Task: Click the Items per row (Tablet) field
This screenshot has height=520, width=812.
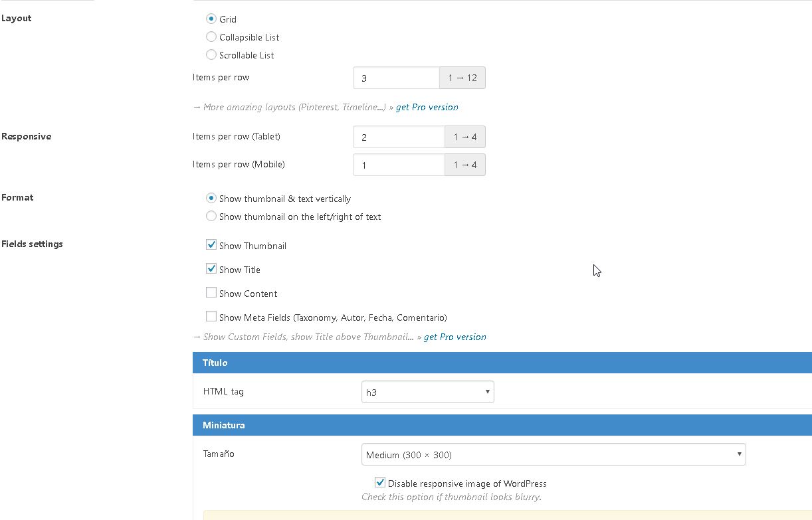Action: pyautogui.click(x=398, y=137)
